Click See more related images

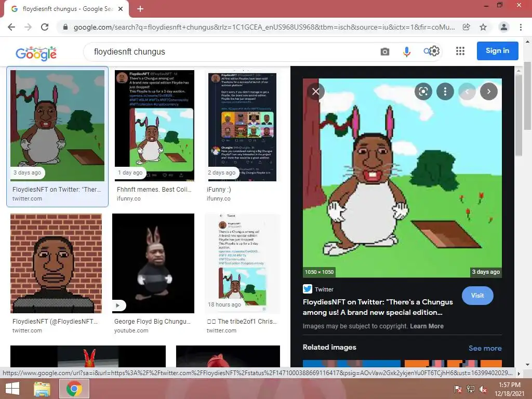click(x=485, y=348)
